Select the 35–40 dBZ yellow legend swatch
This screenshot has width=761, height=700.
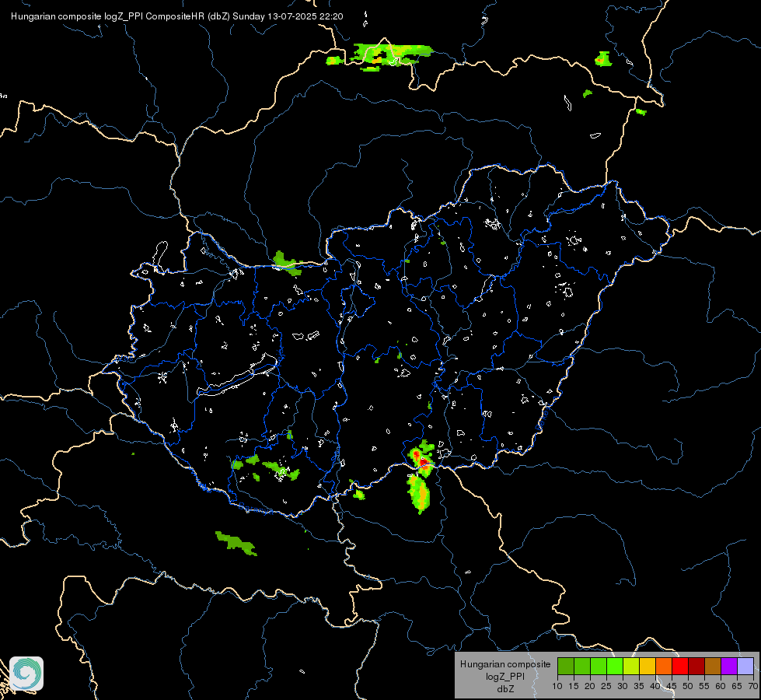point(648,666)
